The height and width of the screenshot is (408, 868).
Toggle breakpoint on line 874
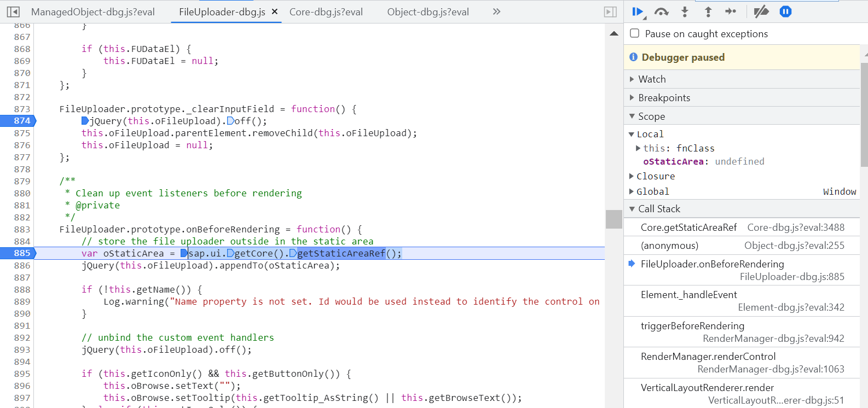(22, 121)
